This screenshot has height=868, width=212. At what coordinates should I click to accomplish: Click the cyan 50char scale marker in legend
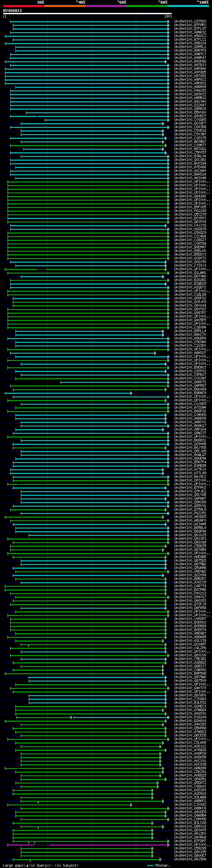pyautogui.click(x=150, y=865)
